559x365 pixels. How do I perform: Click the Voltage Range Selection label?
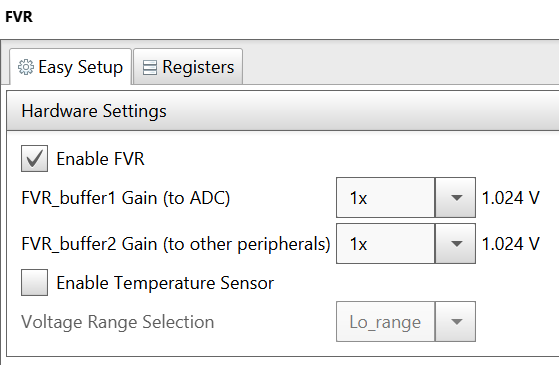point(118,322)
